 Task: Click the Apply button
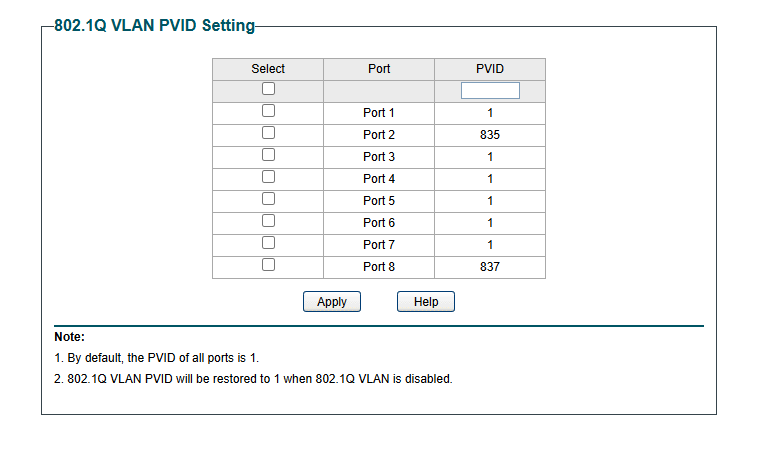point(332,301)
